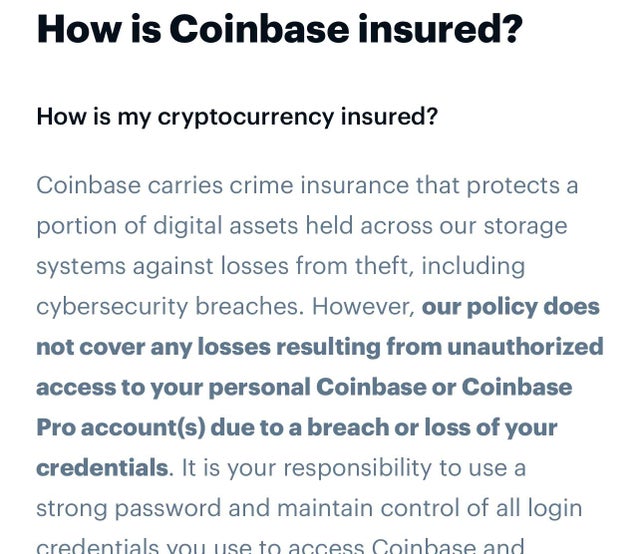Click the phrase "crime insurance" in the paragraph
The height and width of the screenshot is (554, 640).
[319, 185]
